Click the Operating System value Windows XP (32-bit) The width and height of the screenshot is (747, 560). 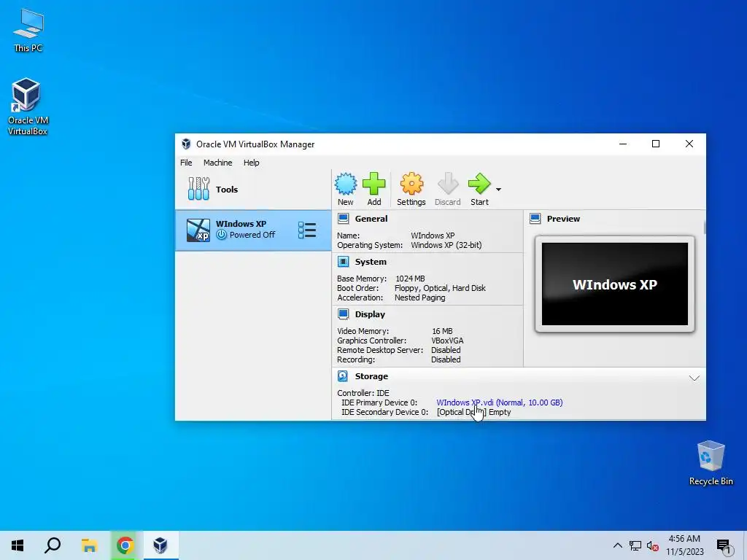tap(446, 245)
